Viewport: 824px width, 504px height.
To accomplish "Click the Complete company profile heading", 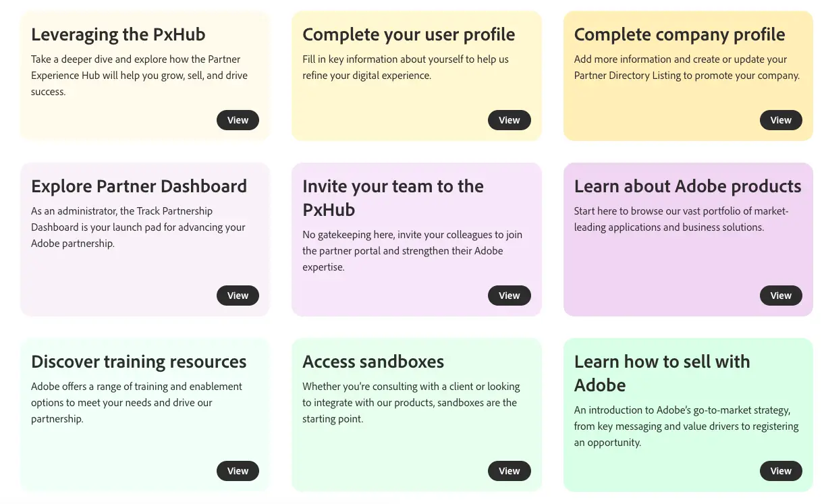I will tap(679, 34).
